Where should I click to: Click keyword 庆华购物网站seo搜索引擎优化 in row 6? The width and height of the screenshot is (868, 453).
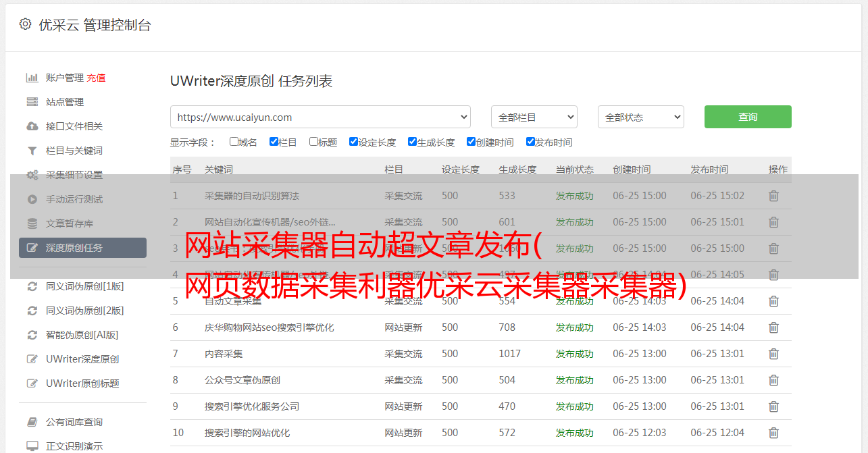click(269, 327)
